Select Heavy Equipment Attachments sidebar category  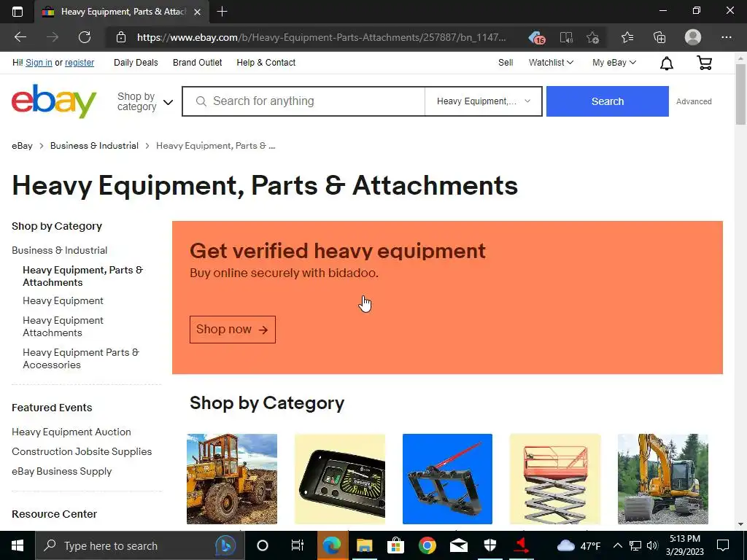(x=63, y=327)
